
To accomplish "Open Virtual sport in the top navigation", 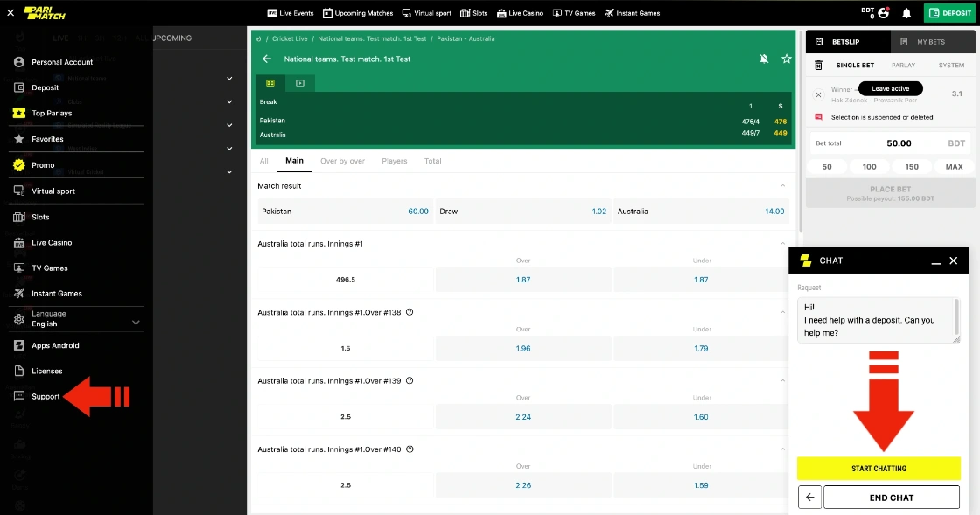I will 426,13.
